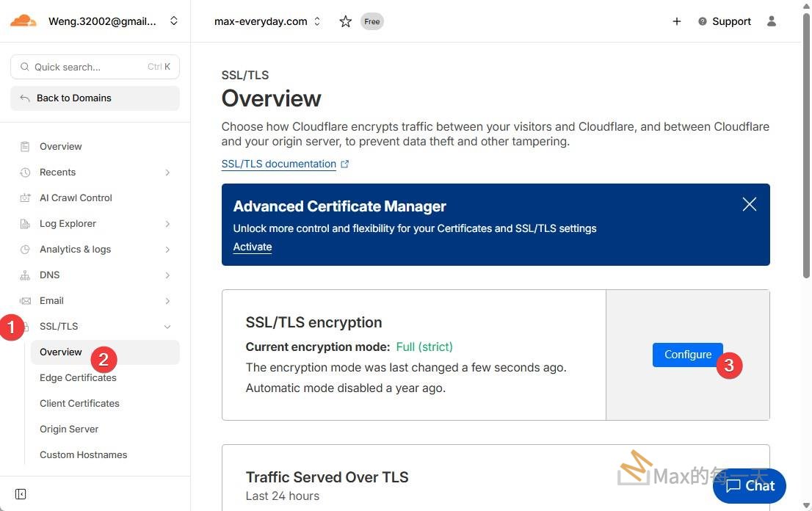Collapse the sidebar with bottom-left icon
This screenshot has width=812, height=511.
[21, 494]
